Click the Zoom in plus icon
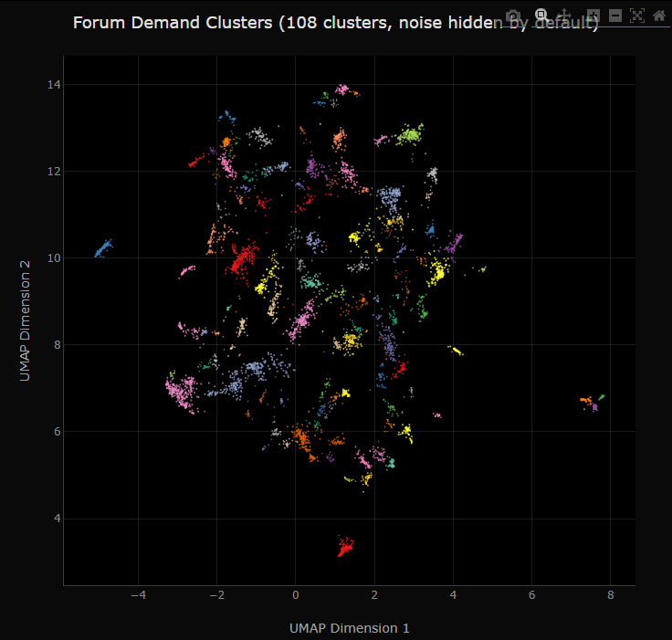The height and width of the screenshot is (640, 672). click(x=593, y=16)
